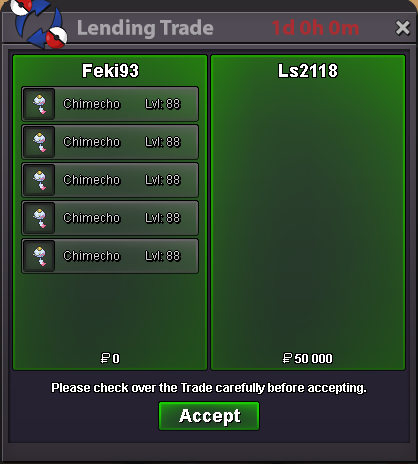Select the second Chimecho row's name
The height and width of the screenshot is (464, 418).
[92, 142]
